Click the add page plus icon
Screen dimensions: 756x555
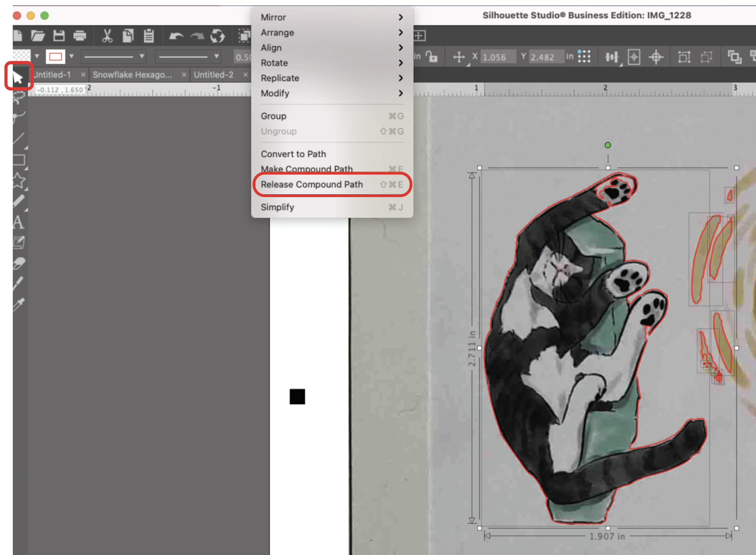tap(419, 35)
